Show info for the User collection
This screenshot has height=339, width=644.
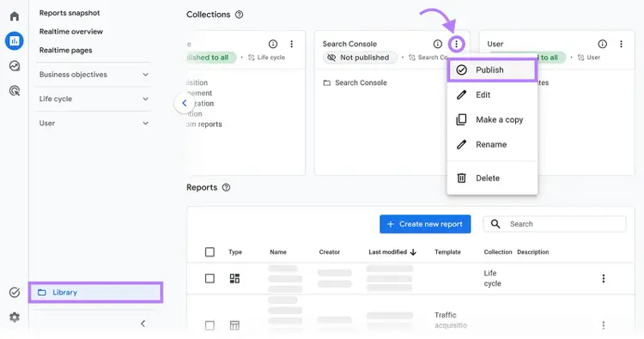tap(603, 44)
